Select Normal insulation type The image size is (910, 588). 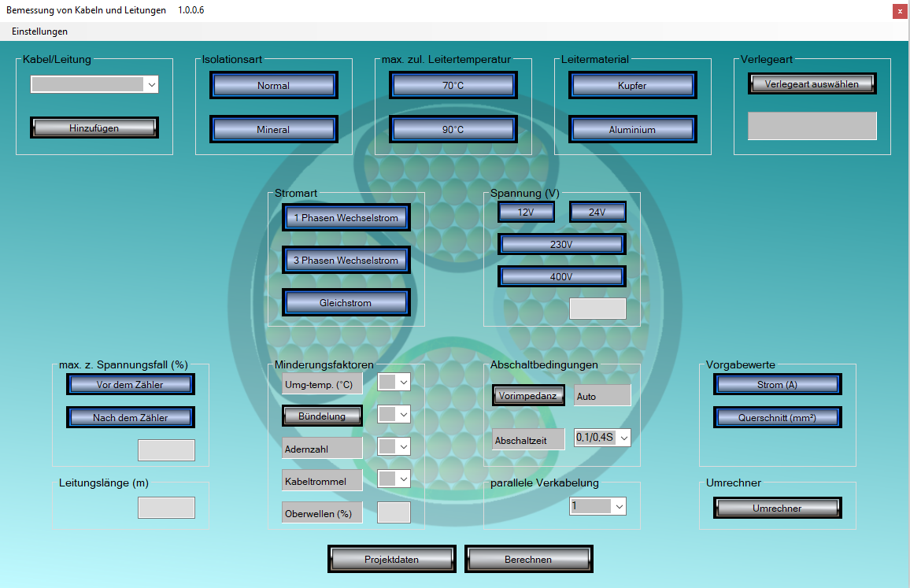point(273,86)
